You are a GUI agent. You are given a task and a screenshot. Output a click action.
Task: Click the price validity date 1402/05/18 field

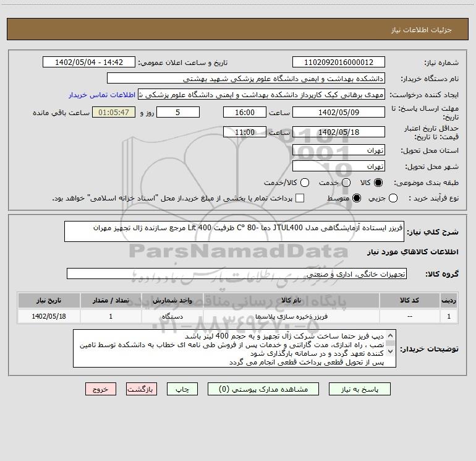coord(339,132)
